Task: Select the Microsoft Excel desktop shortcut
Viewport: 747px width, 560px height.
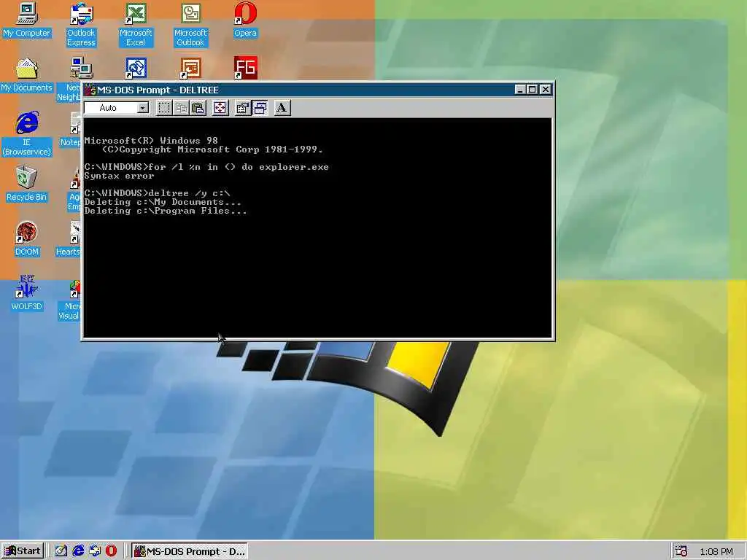Action: 136,25
